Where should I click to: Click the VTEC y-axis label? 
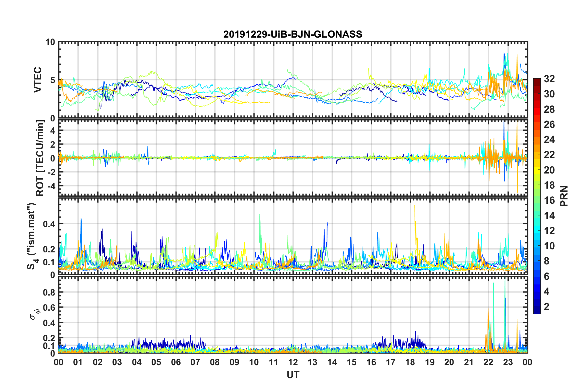(38, 80)
